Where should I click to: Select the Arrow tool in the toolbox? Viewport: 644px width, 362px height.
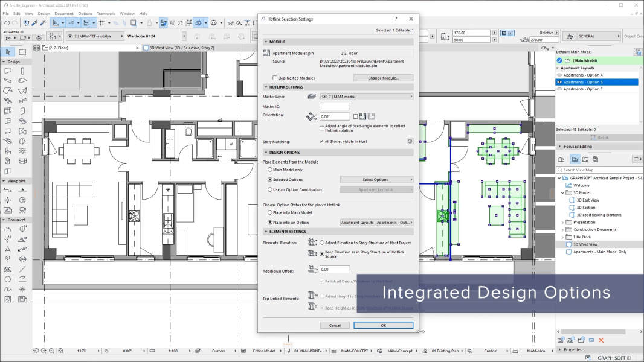[8, 52]
